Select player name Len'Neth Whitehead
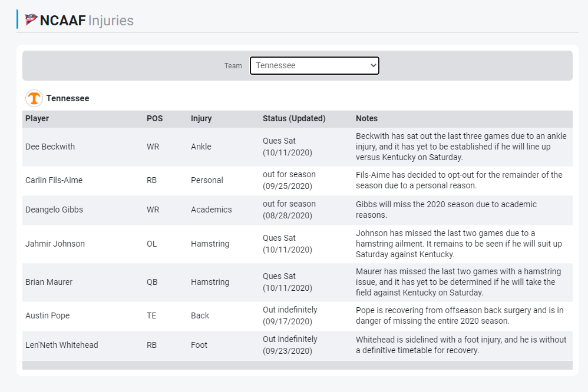 [x=61, y=345]
